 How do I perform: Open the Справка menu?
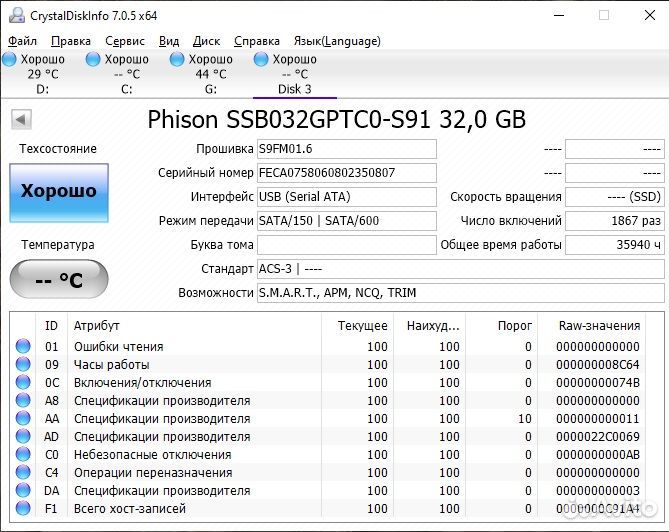coord(257,41)
